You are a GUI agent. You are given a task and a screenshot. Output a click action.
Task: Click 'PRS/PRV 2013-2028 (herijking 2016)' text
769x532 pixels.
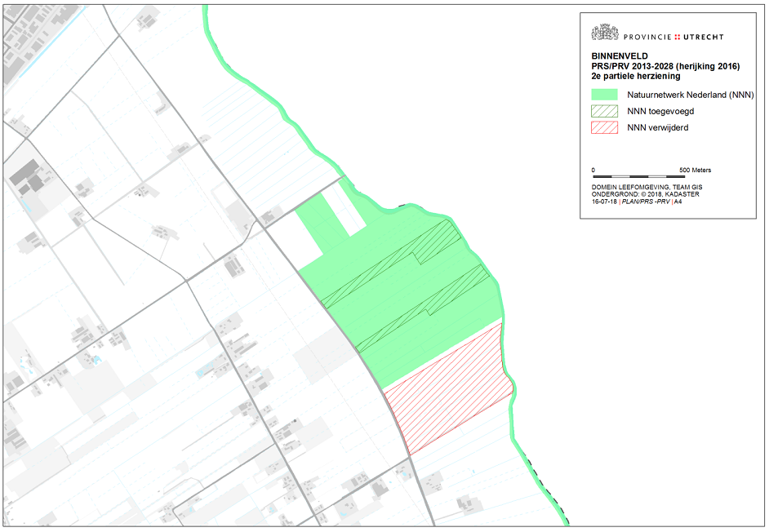point(665,66)
